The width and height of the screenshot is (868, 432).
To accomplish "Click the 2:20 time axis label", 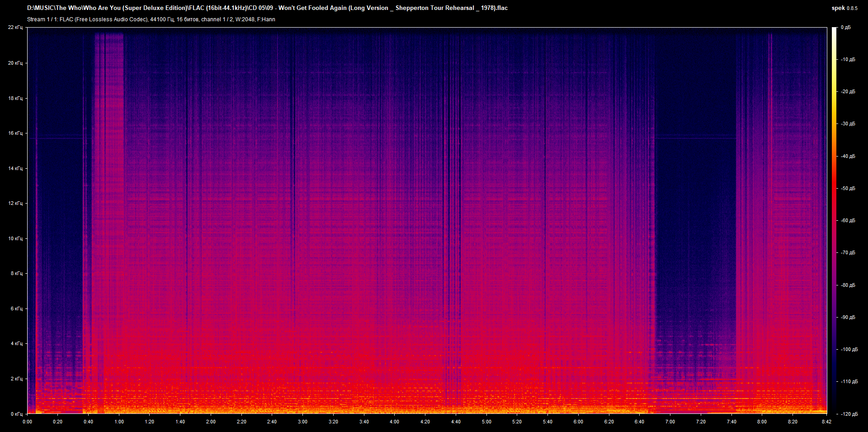I will coord(241,422).
